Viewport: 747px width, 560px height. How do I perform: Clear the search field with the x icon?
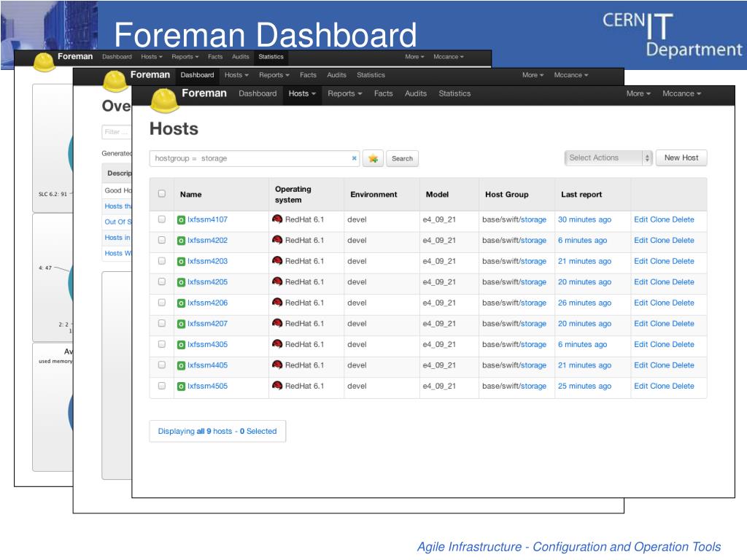pyautogui.click(x=354, y=158)
